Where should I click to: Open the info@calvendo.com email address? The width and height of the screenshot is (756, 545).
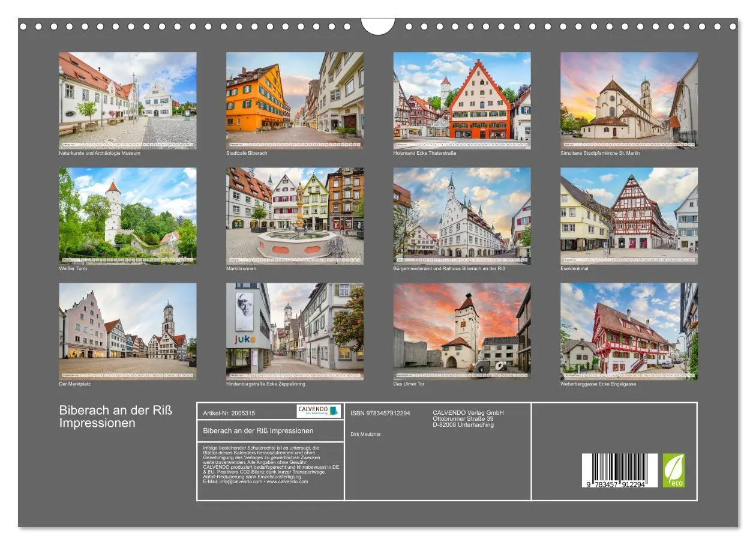(x=240, y=481)
